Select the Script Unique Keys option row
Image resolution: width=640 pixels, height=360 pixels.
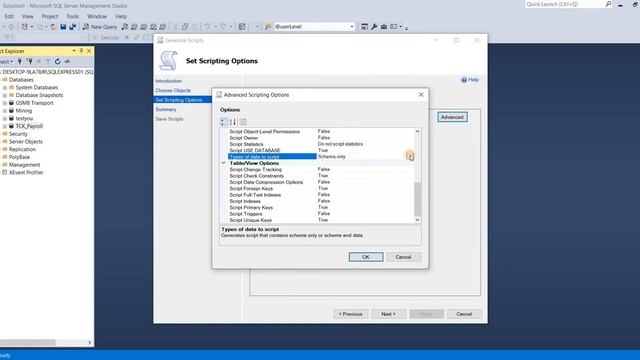(x=321, y=220)
